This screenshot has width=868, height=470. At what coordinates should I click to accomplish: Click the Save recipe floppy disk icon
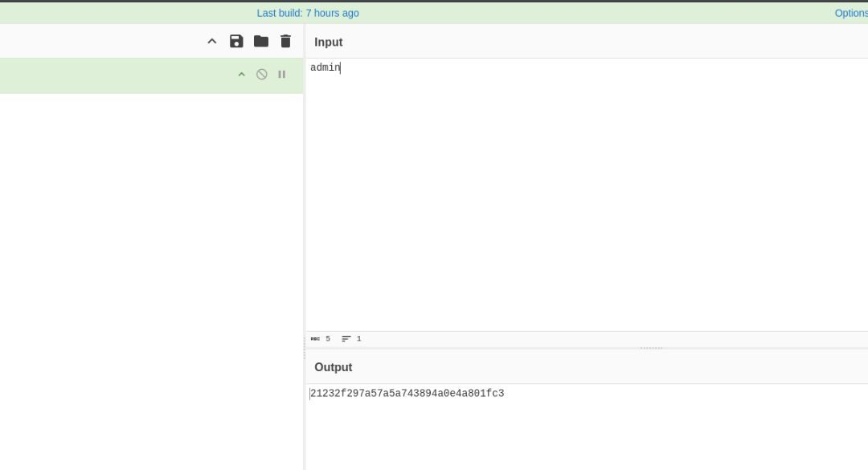pyautogui.click(x=236, y=41)
